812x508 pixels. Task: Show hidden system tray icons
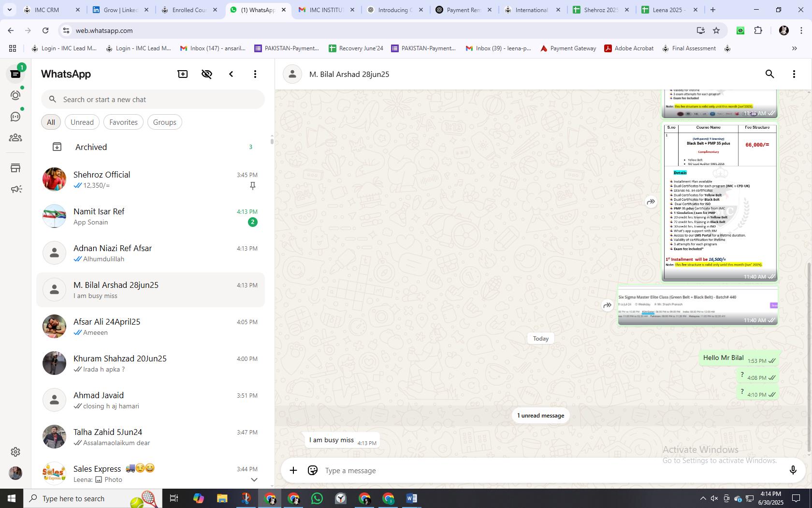703,498
